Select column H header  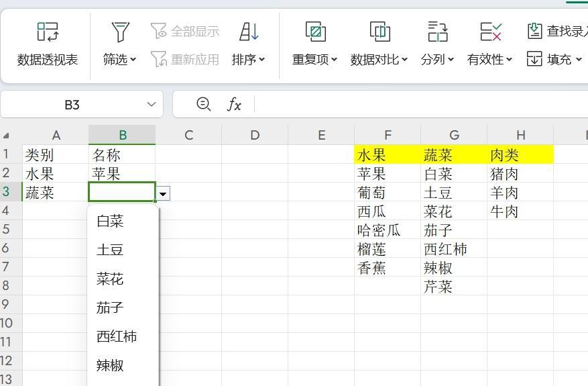click(520, 135)
